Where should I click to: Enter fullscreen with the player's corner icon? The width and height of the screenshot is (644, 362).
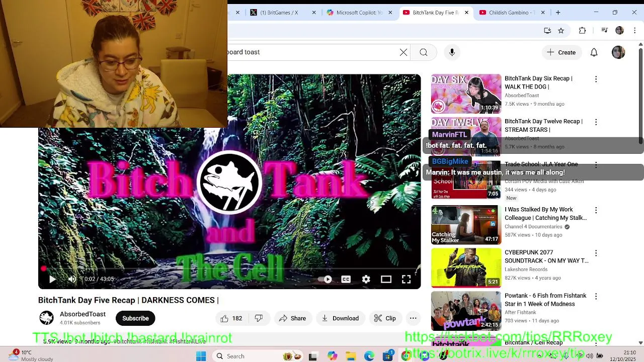click(406, 280)
